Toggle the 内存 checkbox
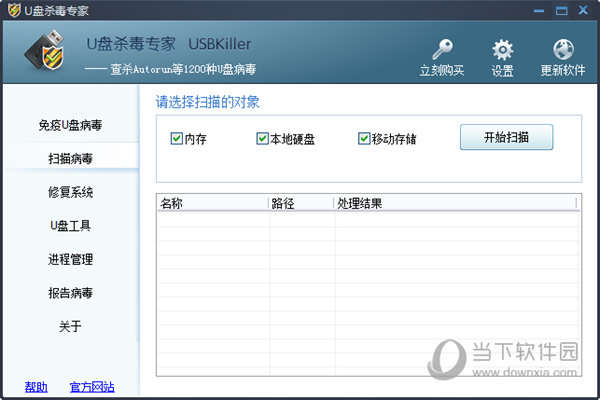This screenshot has width=600, height=400. [176, 139]
